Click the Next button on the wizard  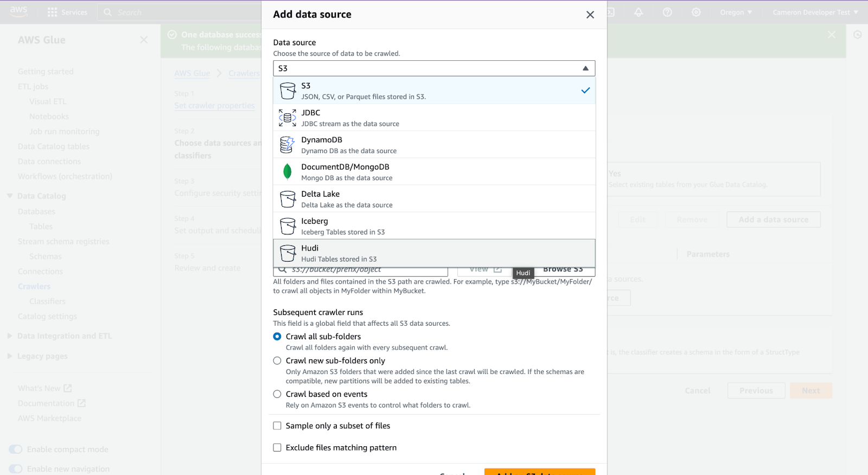[x=811, y=391]
